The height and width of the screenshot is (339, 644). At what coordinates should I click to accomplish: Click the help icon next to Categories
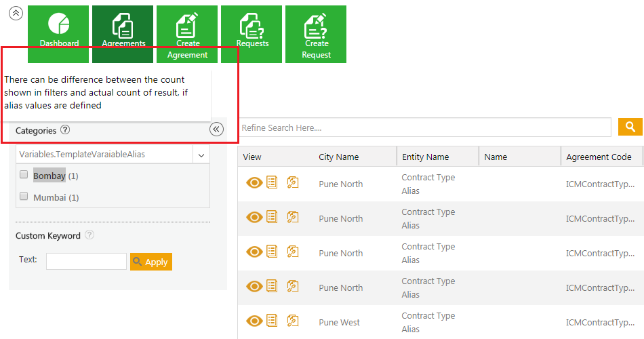coord(65,130)
